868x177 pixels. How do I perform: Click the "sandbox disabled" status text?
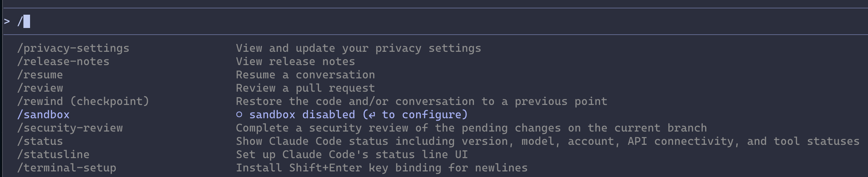(x=302, y=115)
